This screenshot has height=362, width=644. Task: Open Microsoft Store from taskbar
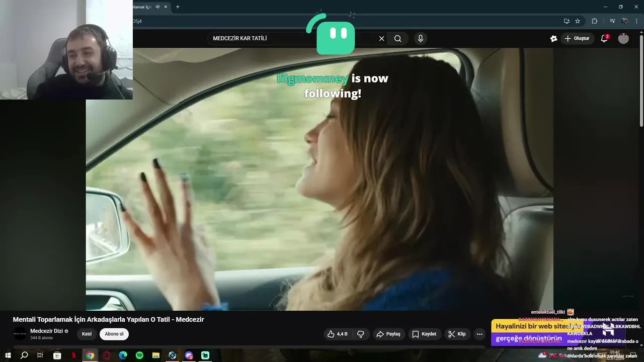[x=57, y=355]
